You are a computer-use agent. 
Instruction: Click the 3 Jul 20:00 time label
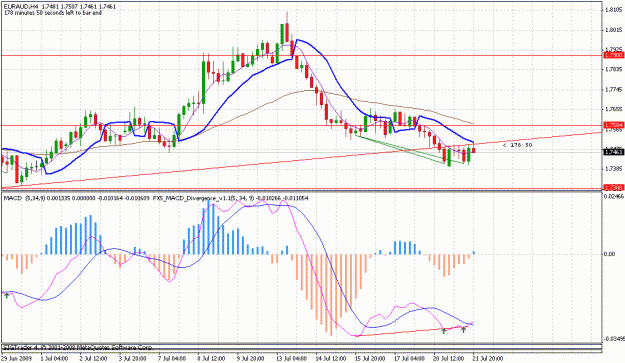[132, 359]
